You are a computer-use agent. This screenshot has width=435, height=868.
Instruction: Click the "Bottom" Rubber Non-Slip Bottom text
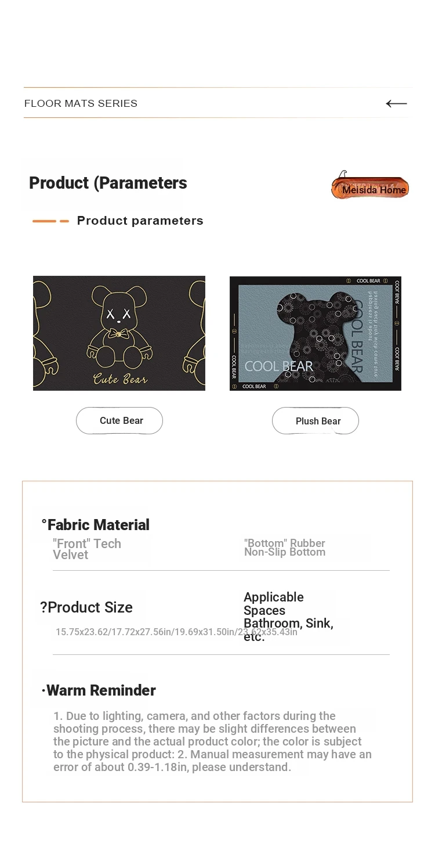(285, 548)
